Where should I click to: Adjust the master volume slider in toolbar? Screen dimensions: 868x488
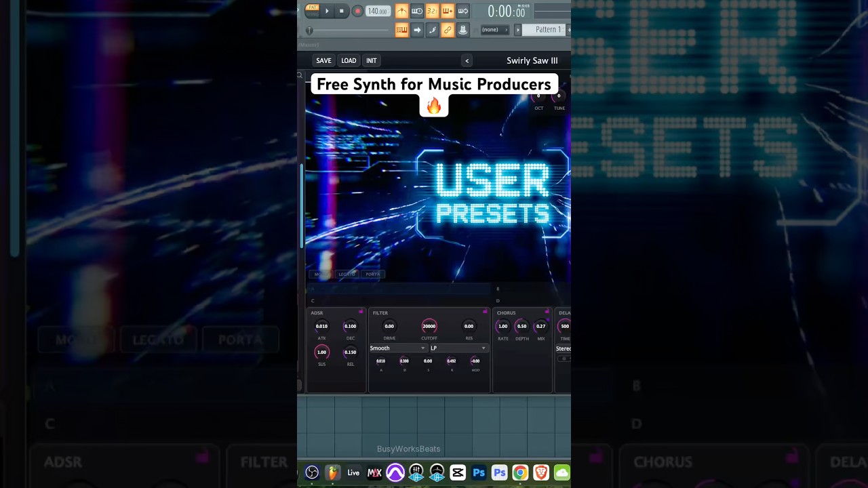[x=347, y=30]
